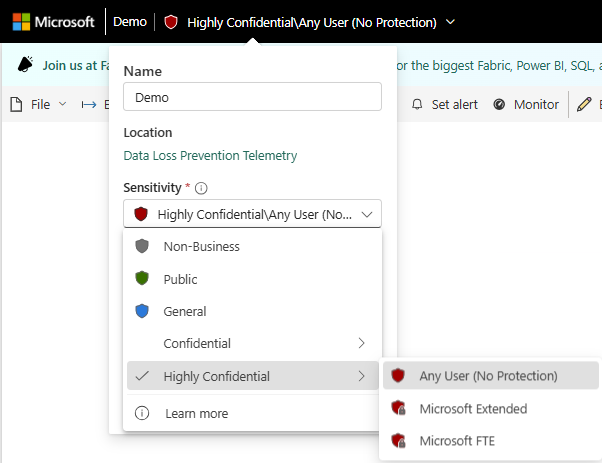Click the File document icon
The image size is (602, 463).
(x=15, y=104)
